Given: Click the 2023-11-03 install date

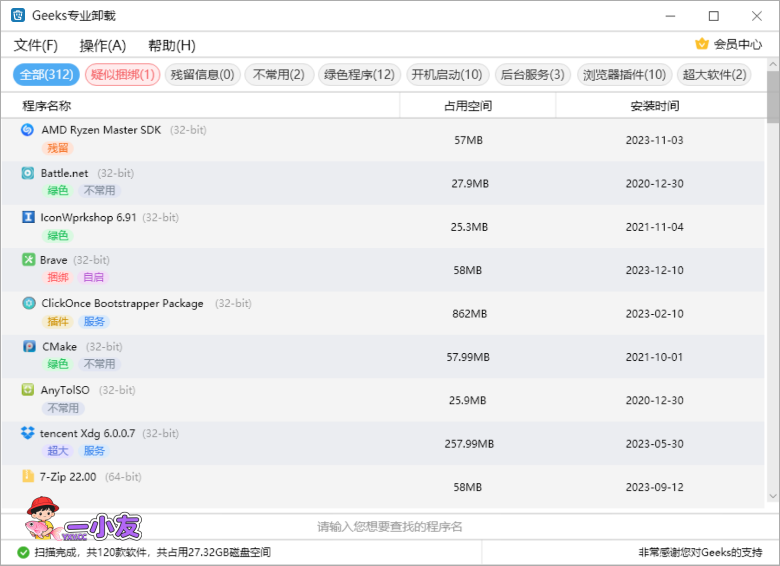Looking at the screenshot, I should click(x=655, y=140).
